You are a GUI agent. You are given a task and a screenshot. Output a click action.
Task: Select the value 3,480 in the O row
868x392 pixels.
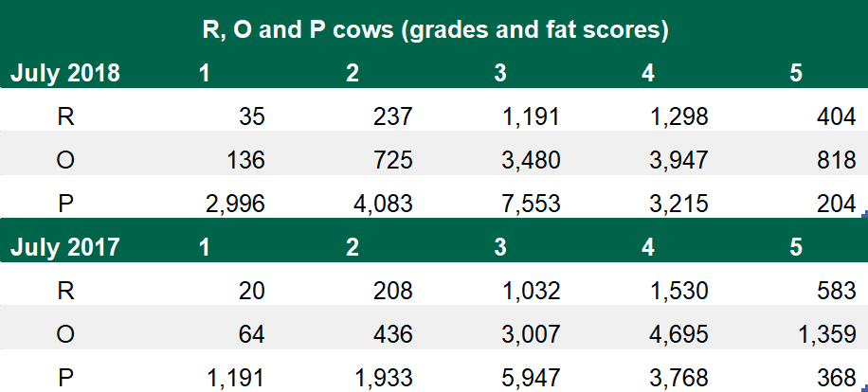[x=531, y=160]
